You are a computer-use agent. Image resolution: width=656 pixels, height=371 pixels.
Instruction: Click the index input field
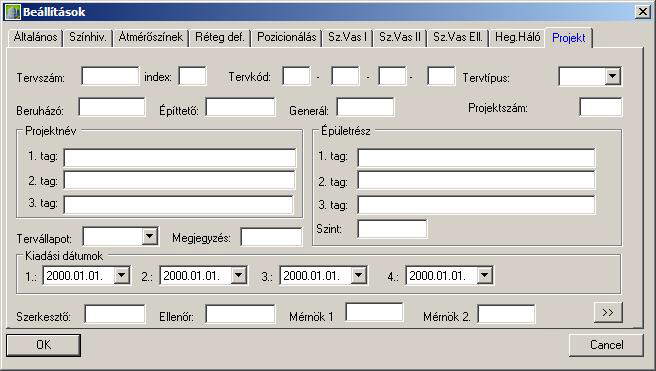tap(192, 76)
